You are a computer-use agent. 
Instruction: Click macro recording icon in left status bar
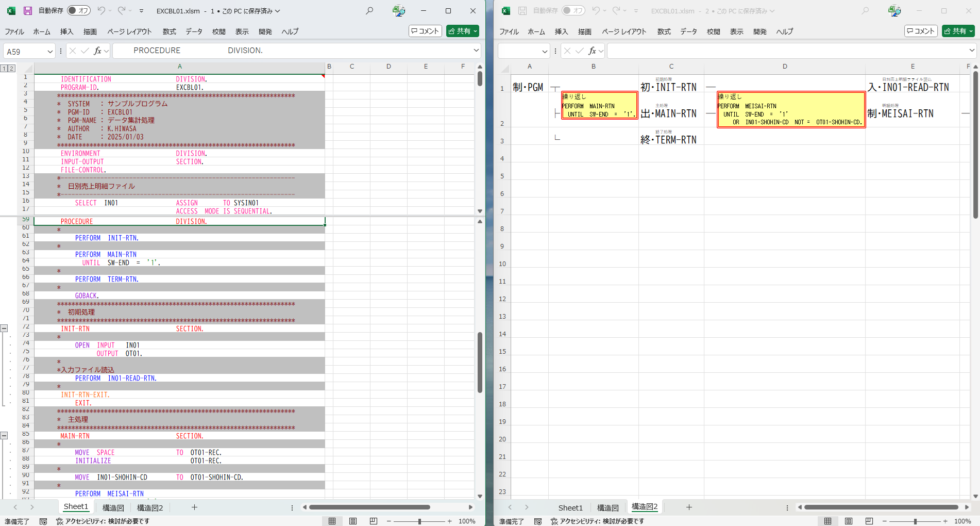pyautogui.click(x=43, y=521)
